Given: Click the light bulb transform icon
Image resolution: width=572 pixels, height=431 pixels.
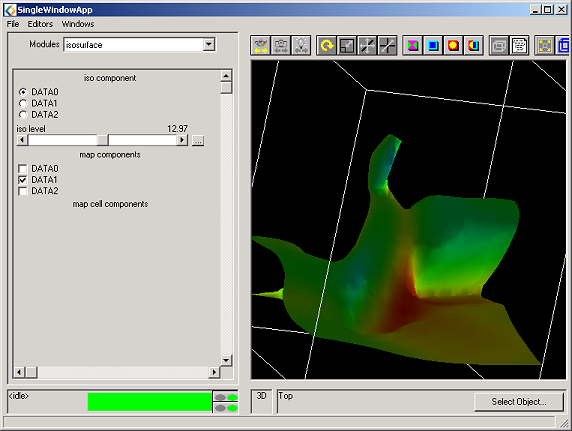Looking at the screenshot, I should [x=301, y=46].
